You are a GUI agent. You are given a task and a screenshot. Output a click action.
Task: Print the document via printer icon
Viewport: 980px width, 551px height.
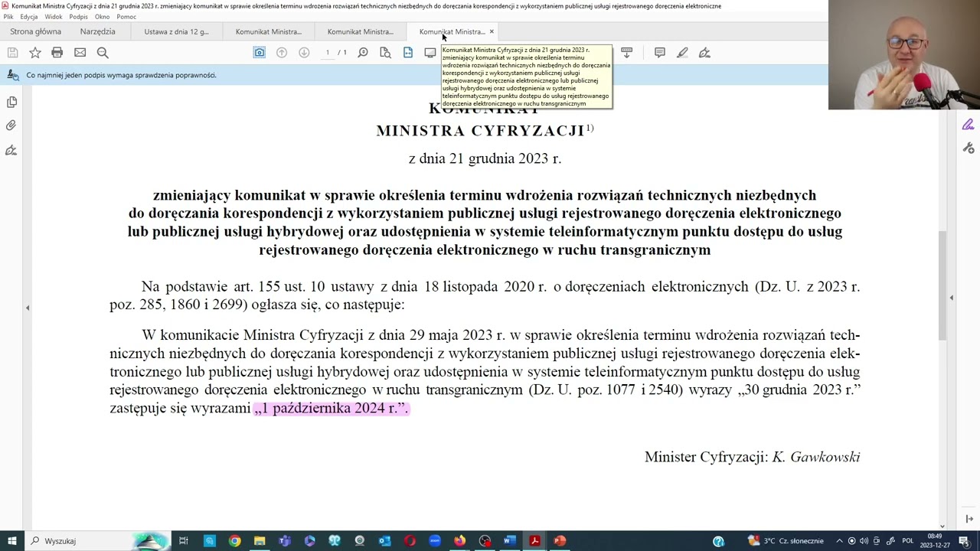pos(57,53)
